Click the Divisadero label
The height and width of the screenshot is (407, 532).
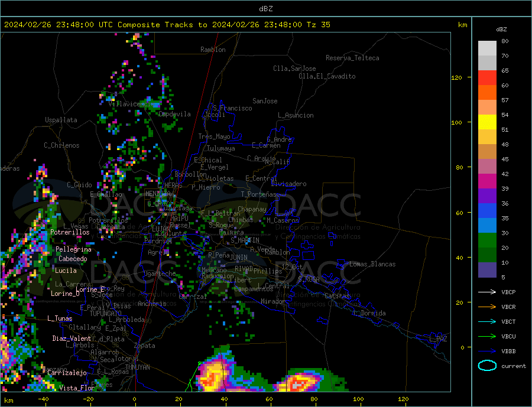click(288, 184)
